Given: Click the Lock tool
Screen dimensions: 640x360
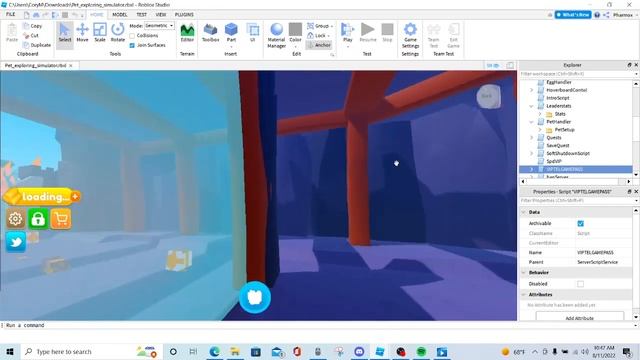Looking at the screenshot, I should pos(318,36).
